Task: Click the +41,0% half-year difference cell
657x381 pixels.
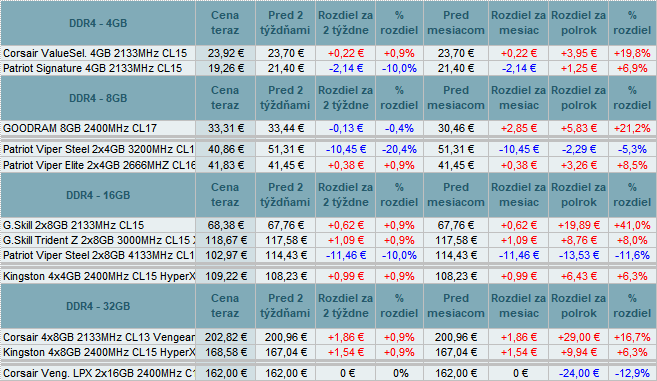Action: 632,225
